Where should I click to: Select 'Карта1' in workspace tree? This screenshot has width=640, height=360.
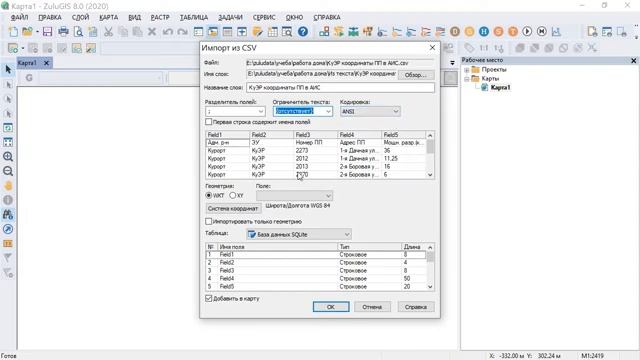[500, 87]
